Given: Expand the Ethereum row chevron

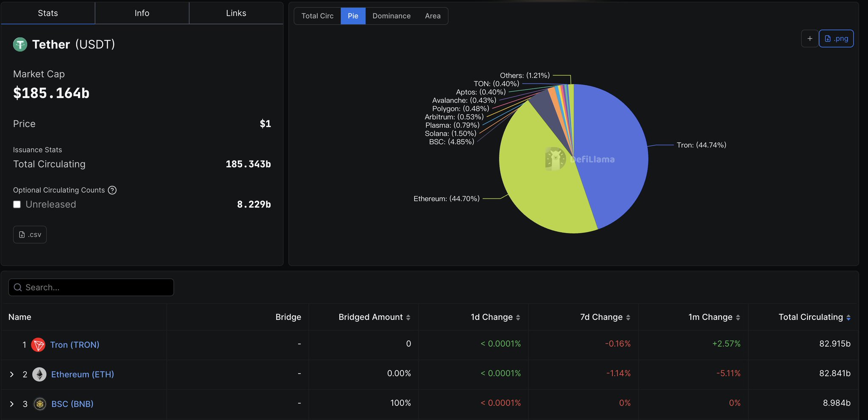Looking at the screenshot, I should (x=12, y=374).
